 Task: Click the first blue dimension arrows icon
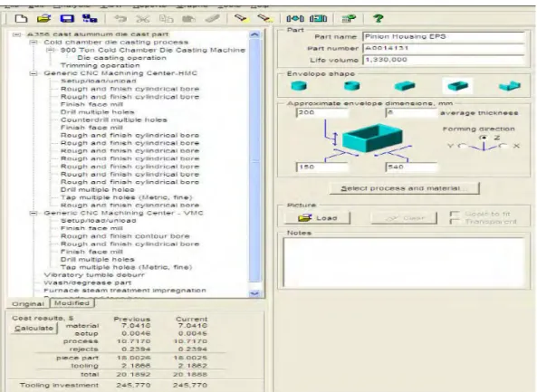tap(295, 18)
